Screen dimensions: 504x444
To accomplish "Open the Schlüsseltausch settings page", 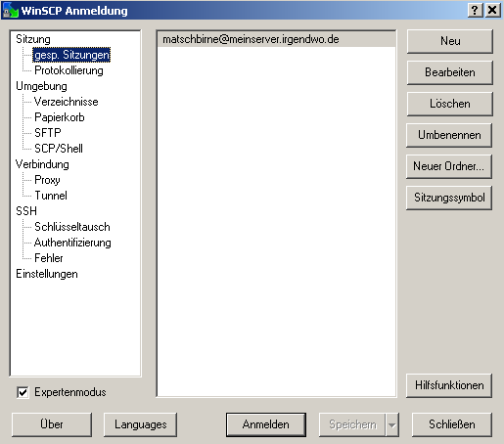I will click(x=72, y=227).
